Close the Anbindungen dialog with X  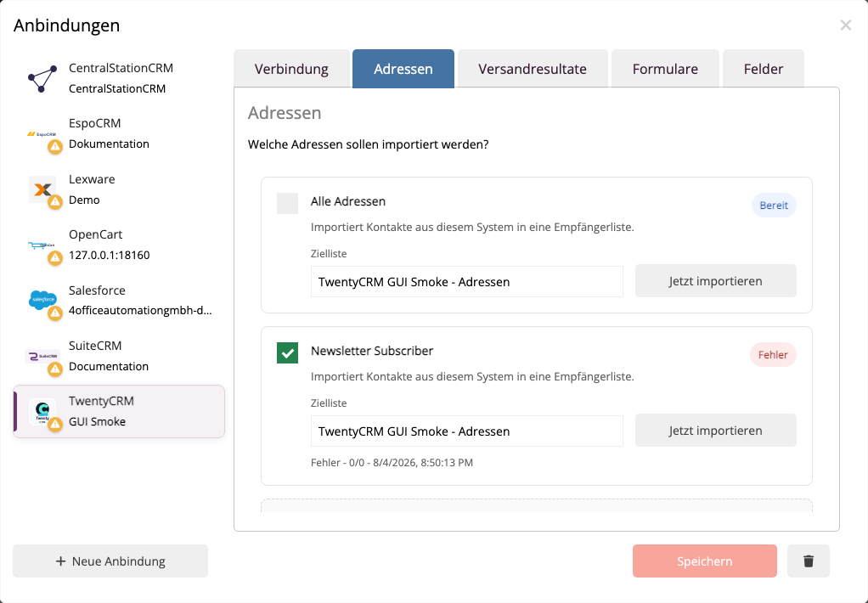pyautogui.click(x=845, y=25)
